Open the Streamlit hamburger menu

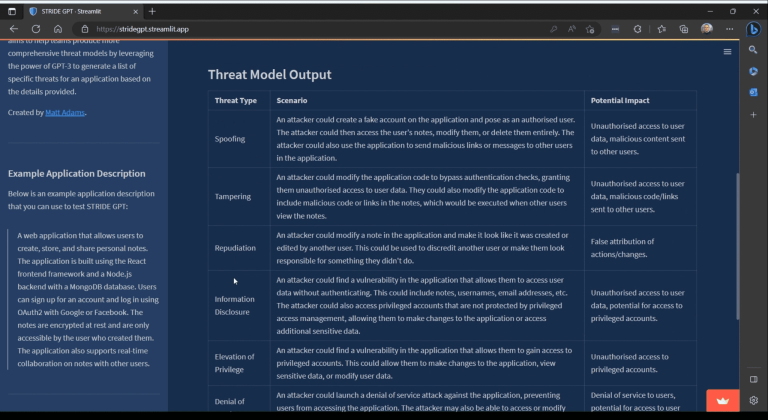pos(727,51)
